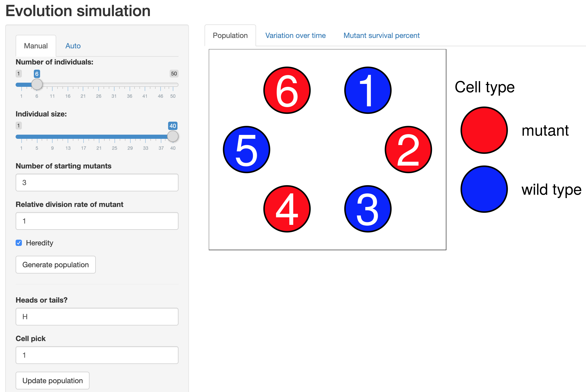Toggle the Heredity checkbox
This screenshot has height=392, width=586.
(18, 243)
